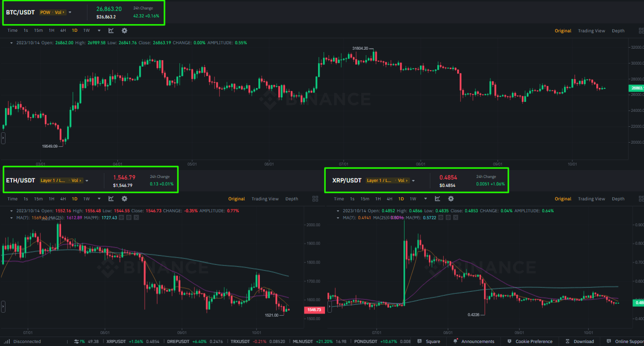Click Vol tag next to BTC/USDT
The height and width of the screenshot is (346, 644).
60,12
